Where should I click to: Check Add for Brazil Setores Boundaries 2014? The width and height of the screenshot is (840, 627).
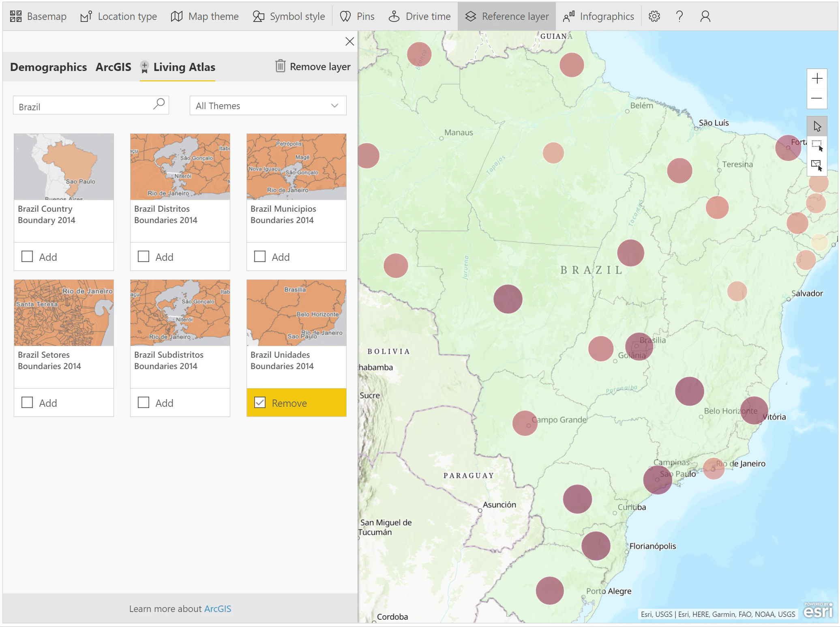pyautogui.click(x=27, y=402)
